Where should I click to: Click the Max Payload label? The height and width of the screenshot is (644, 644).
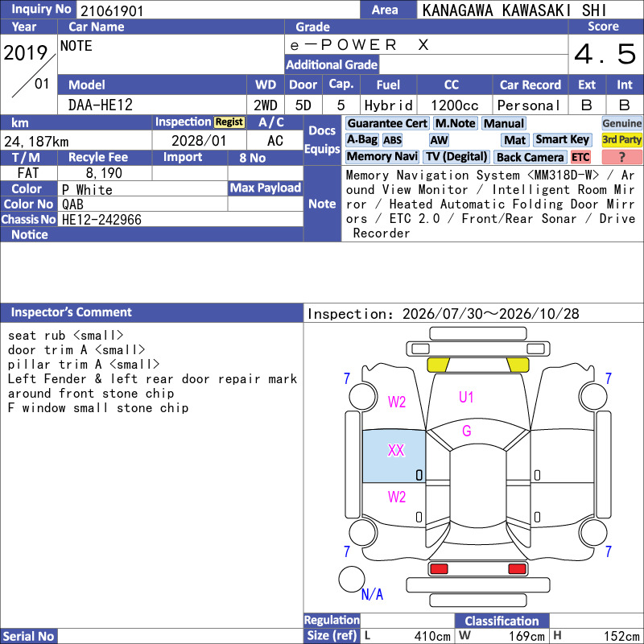266,188
